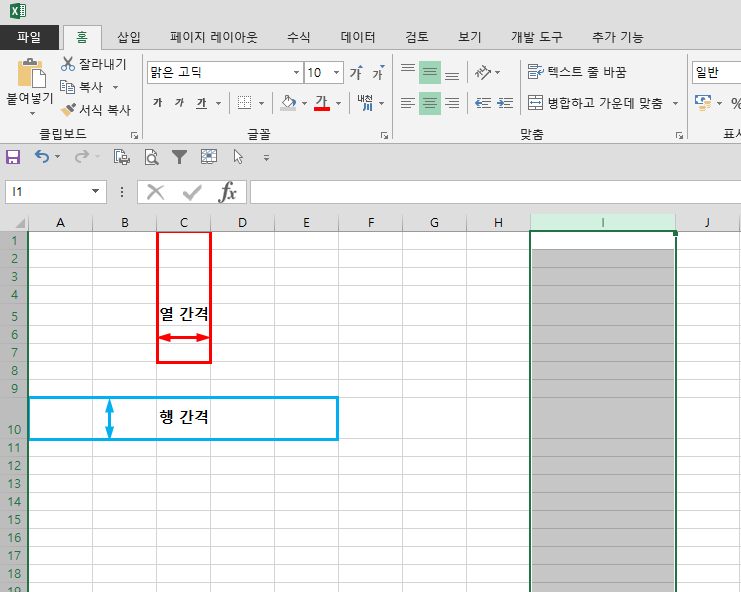Switch to 수식 (Formulas) tab

[299, 37]
